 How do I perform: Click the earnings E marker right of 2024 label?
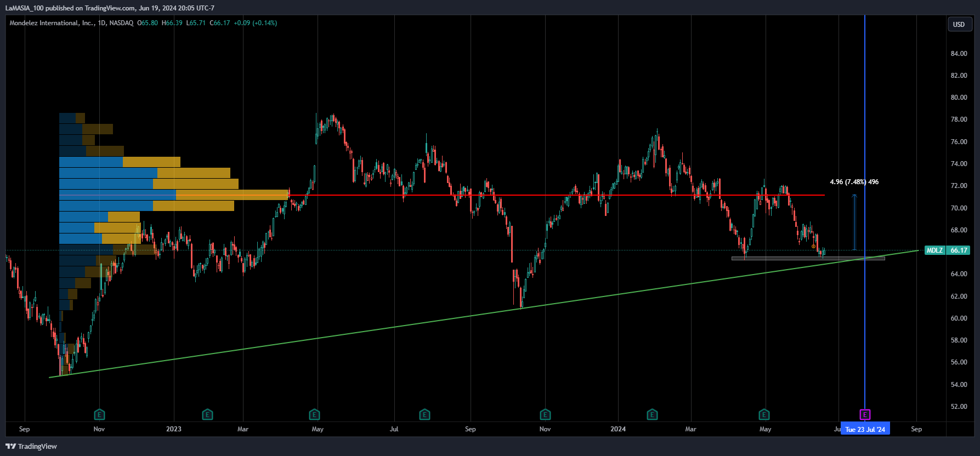[x=652, y=414]
